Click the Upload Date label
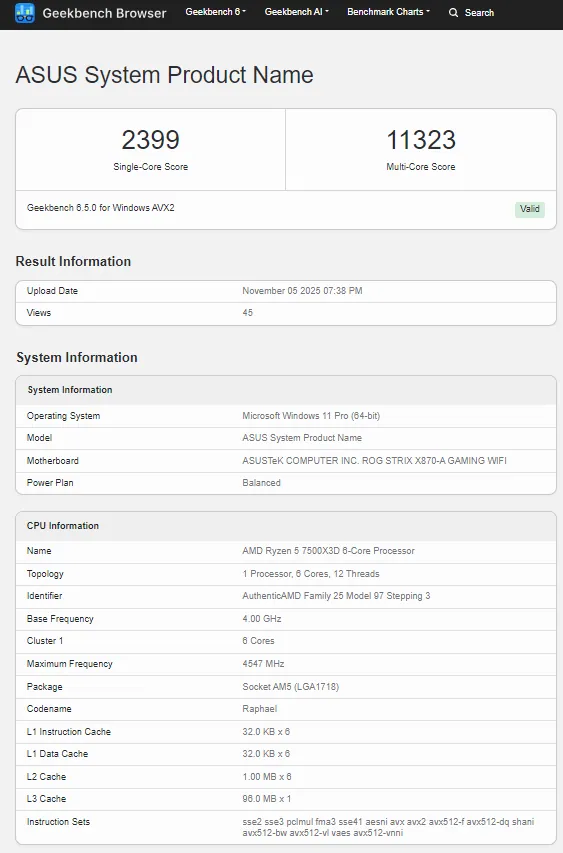Viewport: 563px width, 853px height. pos(52,291)
